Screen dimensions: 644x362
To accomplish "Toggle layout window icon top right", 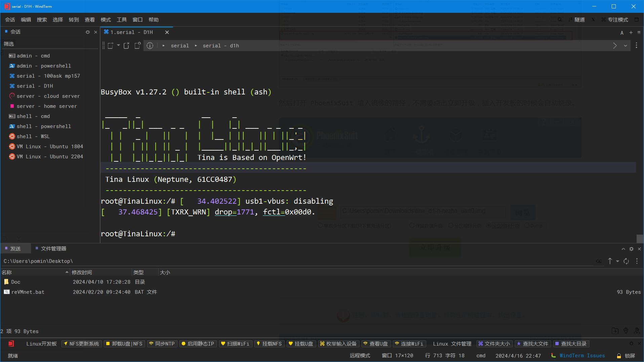I will click(x=637, y=19).
